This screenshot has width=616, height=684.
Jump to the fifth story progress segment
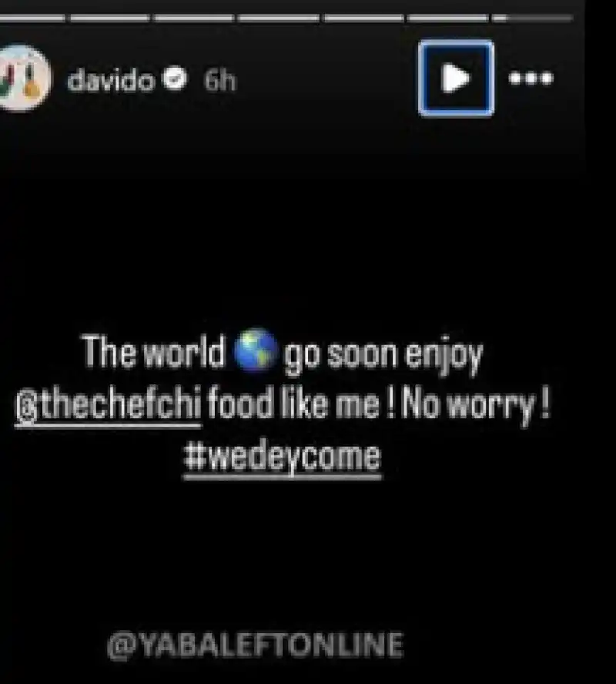tap(363, 18)
